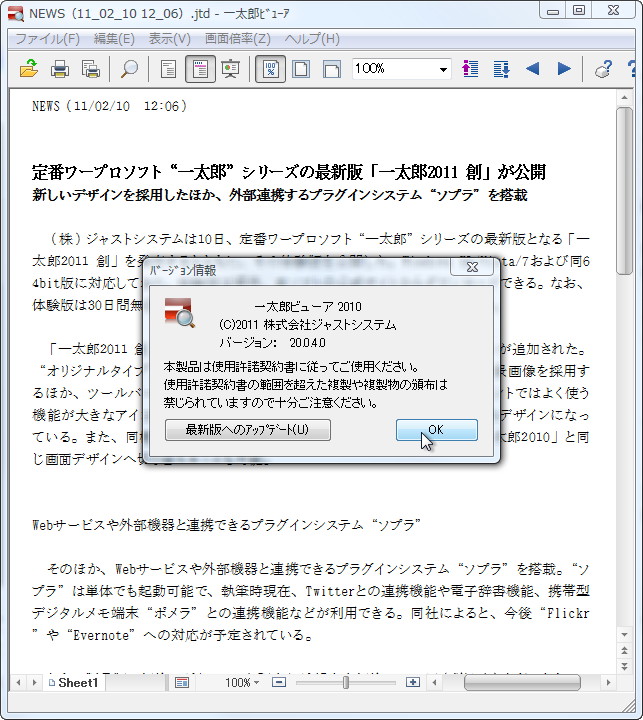Select the presentation screen view icon
This screenshot has height=720, width=643.
pyautogui.click(x=231, y=69)
